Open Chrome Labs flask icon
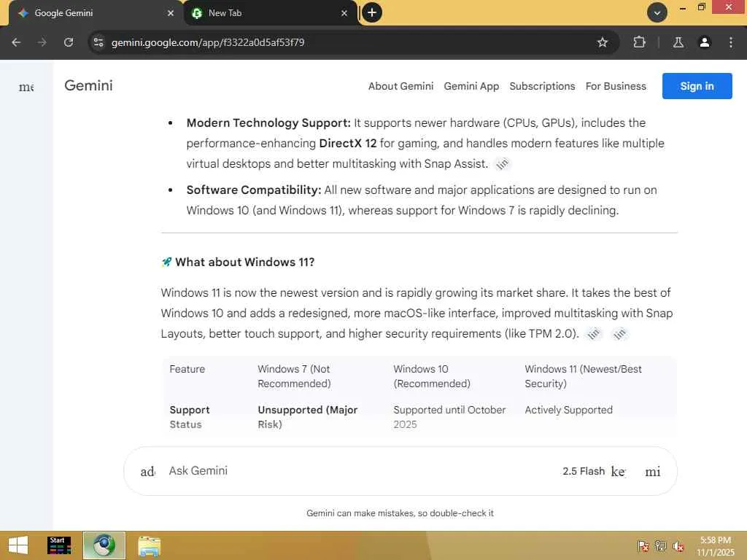This screenshot has height=560, width=747. (678, 42)
